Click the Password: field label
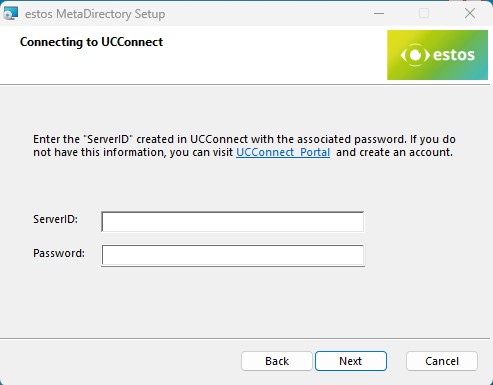 [59, 253]
